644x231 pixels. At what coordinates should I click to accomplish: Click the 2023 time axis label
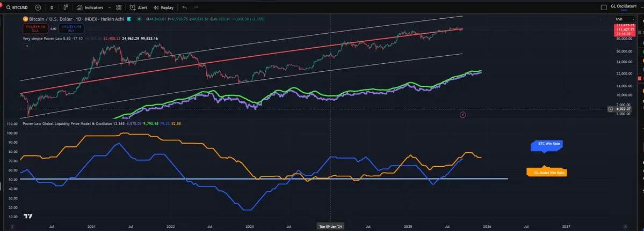click(250, 226)
